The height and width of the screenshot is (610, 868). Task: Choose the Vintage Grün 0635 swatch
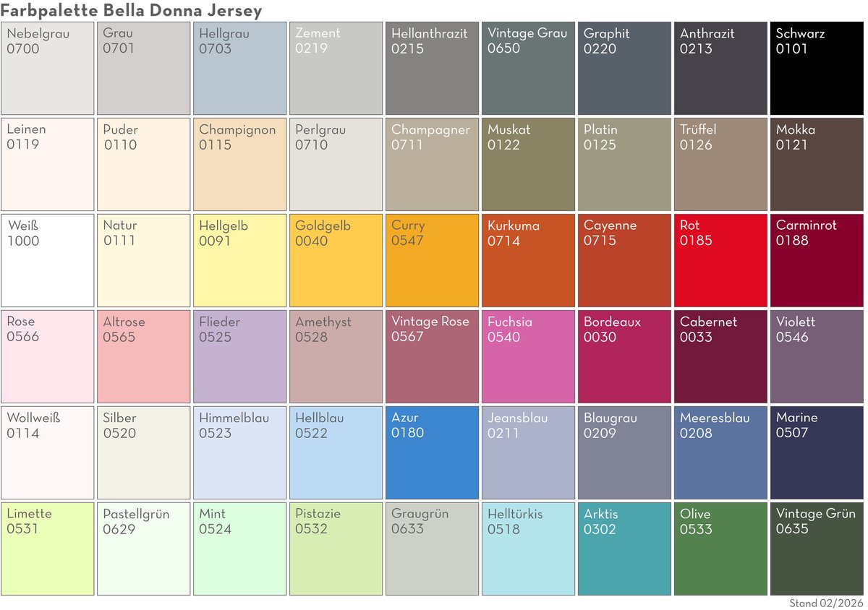pyautogui.click(x=817, y=549)
